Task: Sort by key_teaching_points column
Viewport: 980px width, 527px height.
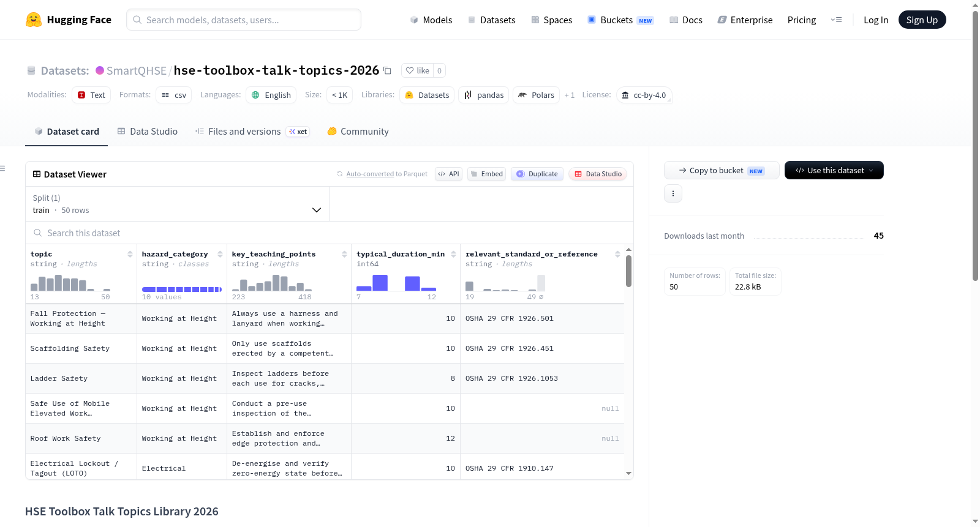Action: click(x=344, y=254)
